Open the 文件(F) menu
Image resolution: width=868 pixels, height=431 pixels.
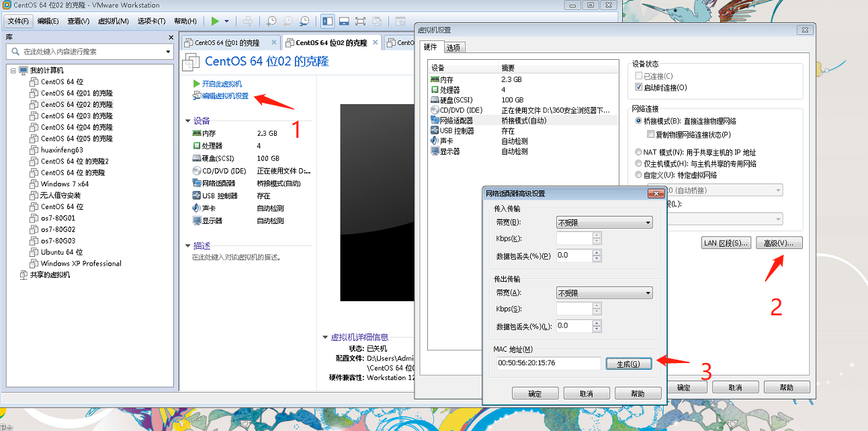click(x=18, y=21)
